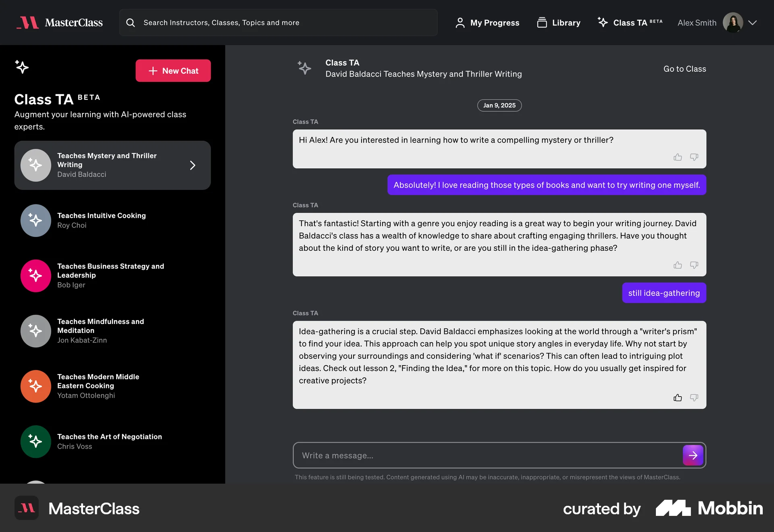This screenshot has height=532, width=774.
Task: Click the send message arrow icon
Action: (693, 455)
